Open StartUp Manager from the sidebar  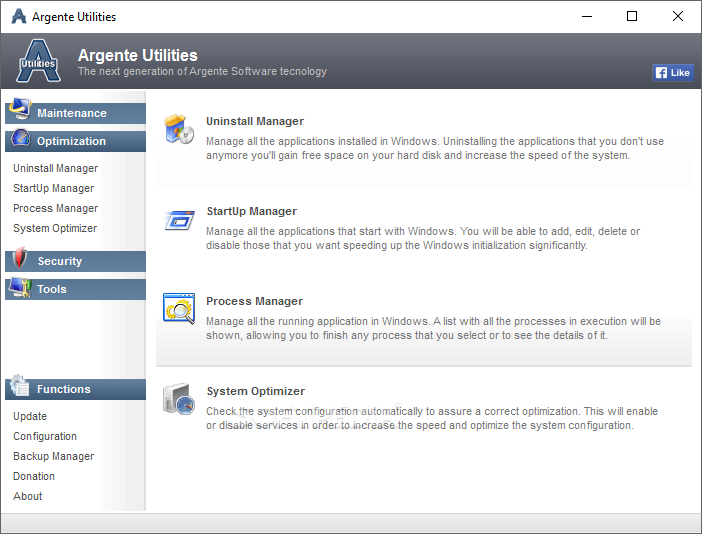tap(54, 188)
